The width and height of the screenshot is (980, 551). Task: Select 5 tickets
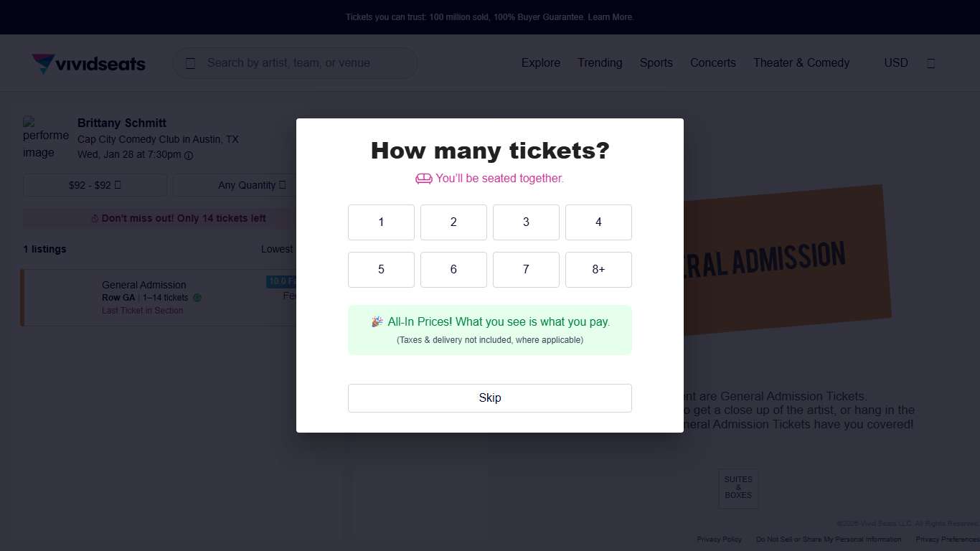(x=381, y=270)
